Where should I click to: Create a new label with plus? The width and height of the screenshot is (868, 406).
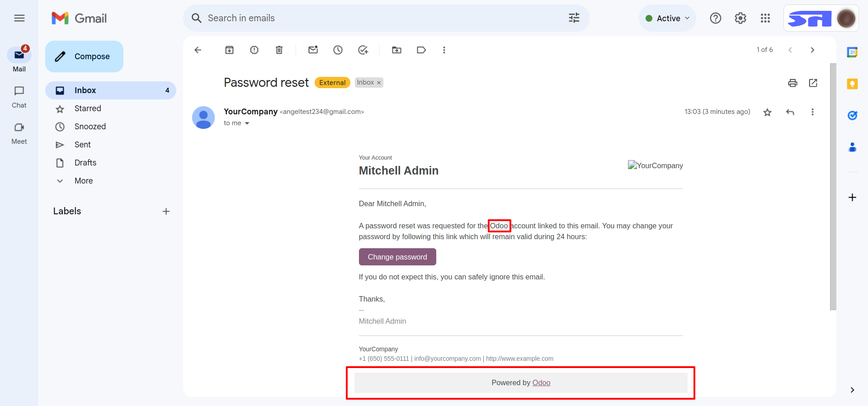point(166,212)
